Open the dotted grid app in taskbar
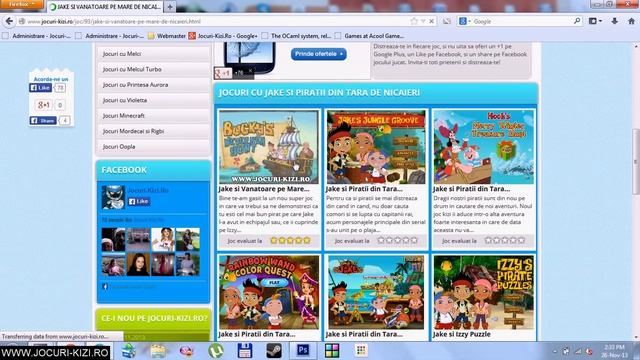The image size is (640, 360). point(361,351)
